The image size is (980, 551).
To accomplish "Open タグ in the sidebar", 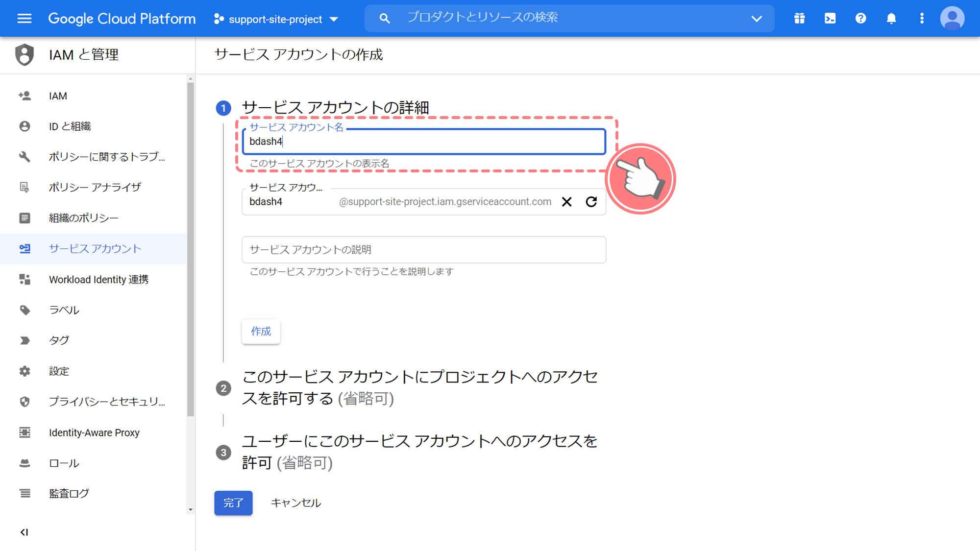I will 93,340.
